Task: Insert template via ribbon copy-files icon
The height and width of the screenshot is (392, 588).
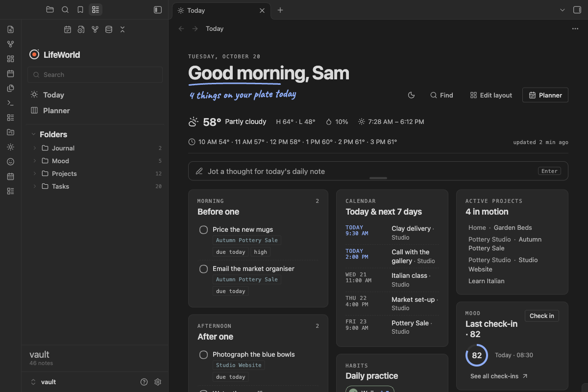Action: (x=11, y=88)
